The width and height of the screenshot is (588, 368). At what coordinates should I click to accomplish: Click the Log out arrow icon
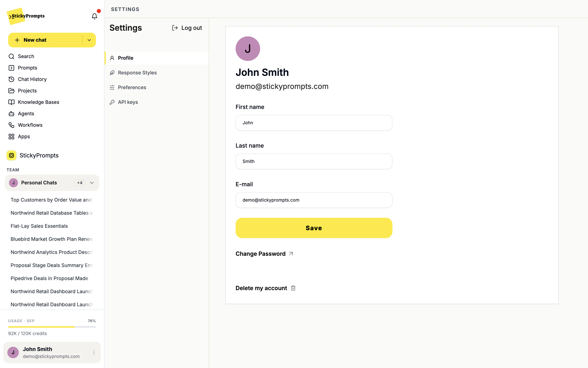click(175, 28)
